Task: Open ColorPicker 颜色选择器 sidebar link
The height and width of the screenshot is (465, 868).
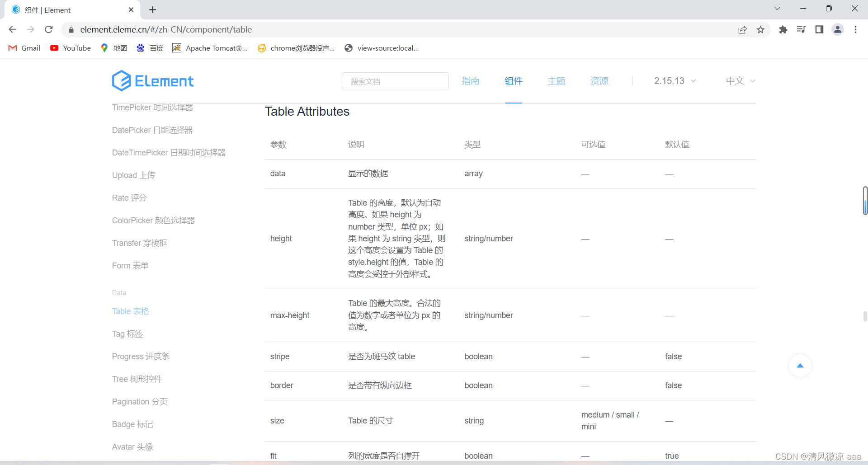Action: click(x=153, y=221)
